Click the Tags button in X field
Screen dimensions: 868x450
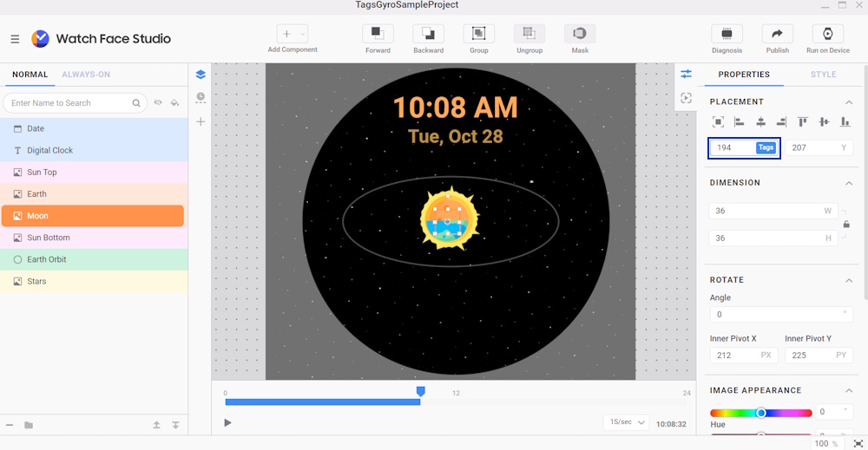766,147
